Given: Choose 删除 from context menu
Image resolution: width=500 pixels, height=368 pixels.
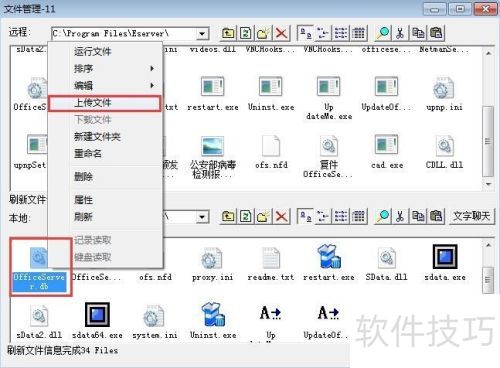Looking at the screenshot, I should (106, 177).
